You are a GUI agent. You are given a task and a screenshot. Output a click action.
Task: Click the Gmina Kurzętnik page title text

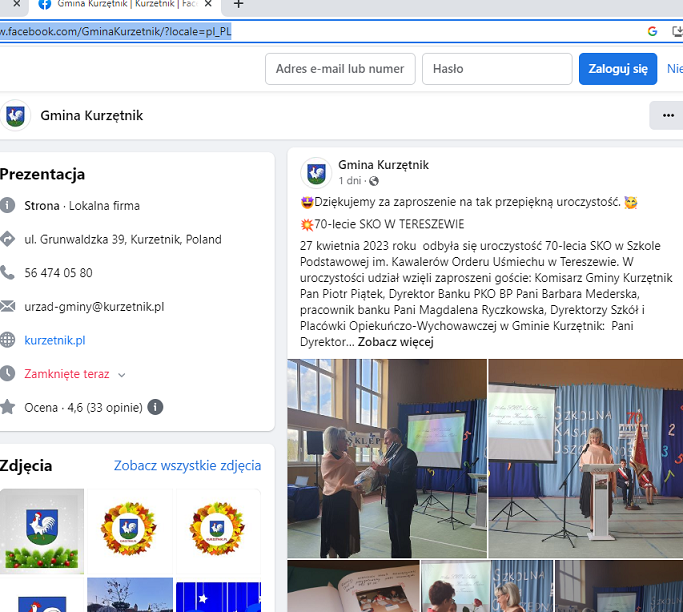(x=91, y=115)
